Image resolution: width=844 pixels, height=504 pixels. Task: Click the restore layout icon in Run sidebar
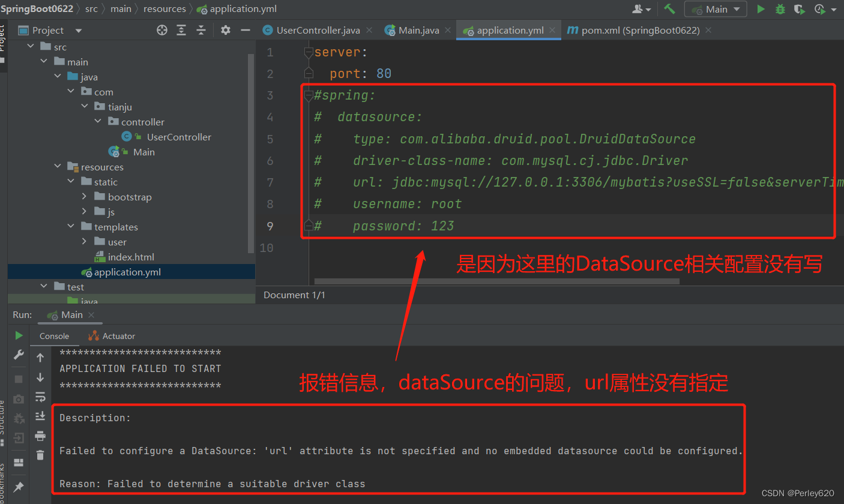coord(19,463)
